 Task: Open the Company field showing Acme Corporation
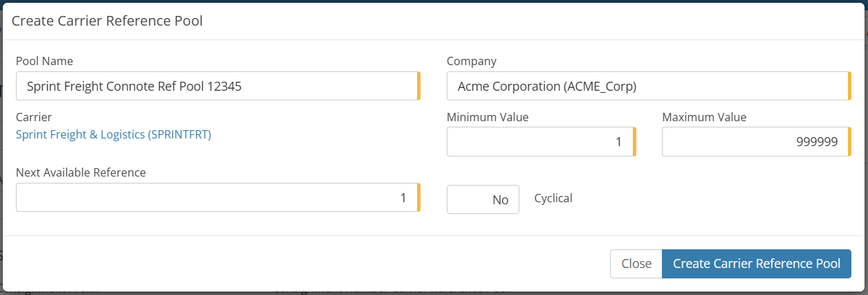[x=647, y=87]
